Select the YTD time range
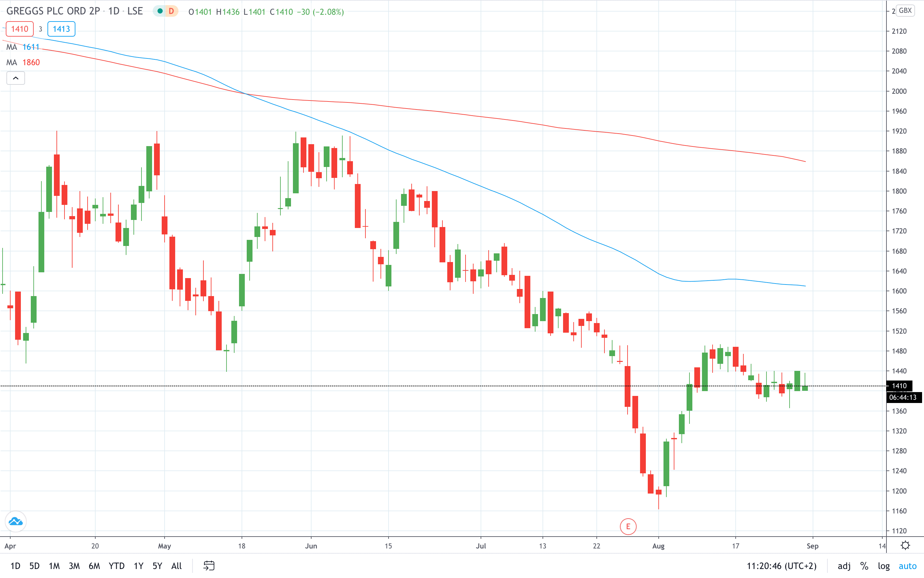The image size is (924, 578). [116, 566]
